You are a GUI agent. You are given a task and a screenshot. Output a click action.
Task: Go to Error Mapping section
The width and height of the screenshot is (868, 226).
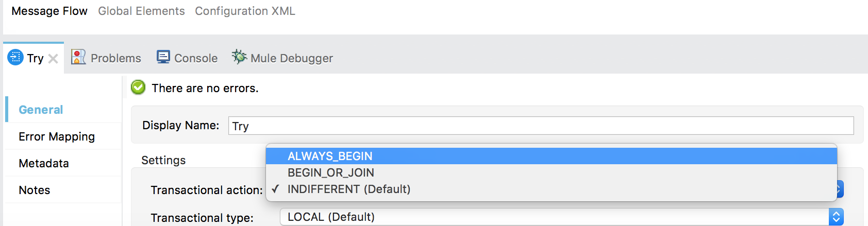tap(57, 136)
